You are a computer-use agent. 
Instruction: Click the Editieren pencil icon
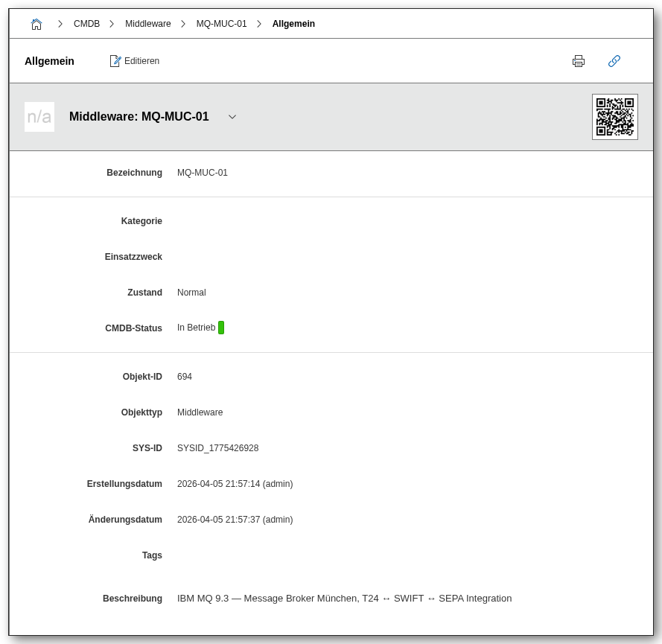(116, 60)
